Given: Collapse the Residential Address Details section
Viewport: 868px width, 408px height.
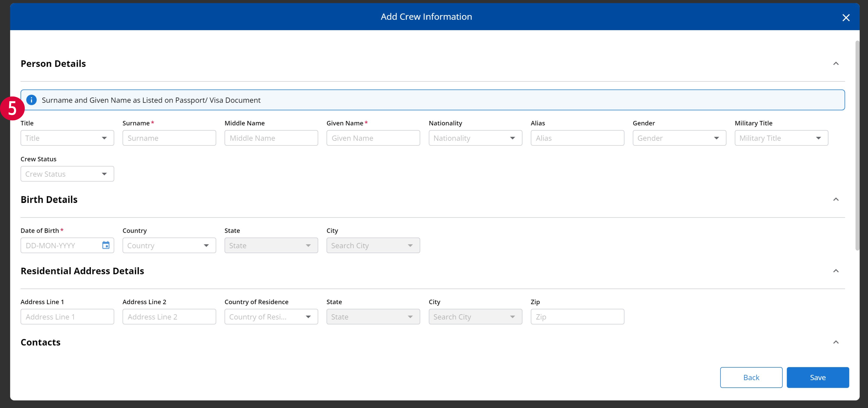Looking at the screenshot, I should (x=836, y=271).
